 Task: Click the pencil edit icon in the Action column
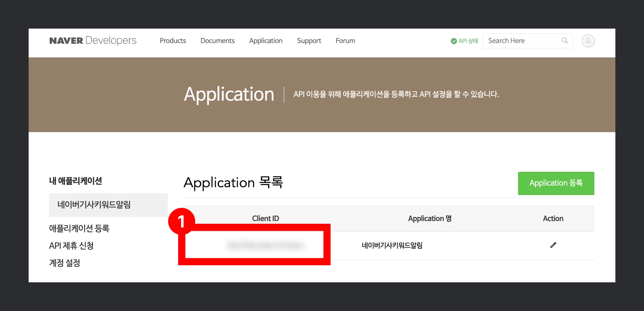pos(553,245)
